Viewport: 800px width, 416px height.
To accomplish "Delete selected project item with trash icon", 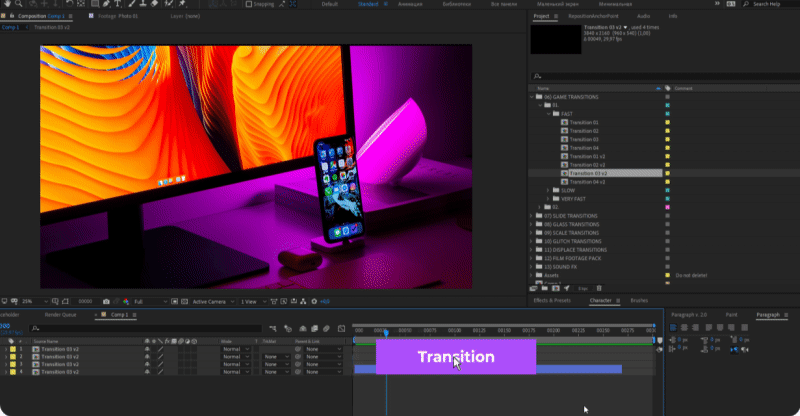I will 599,288.
